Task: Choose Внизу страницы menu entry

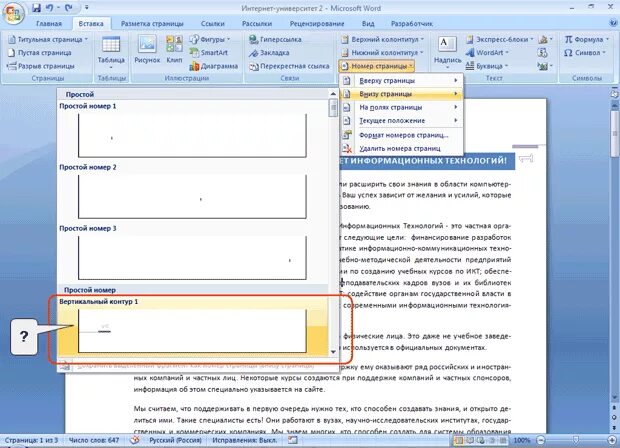Action: coord(401,94)
